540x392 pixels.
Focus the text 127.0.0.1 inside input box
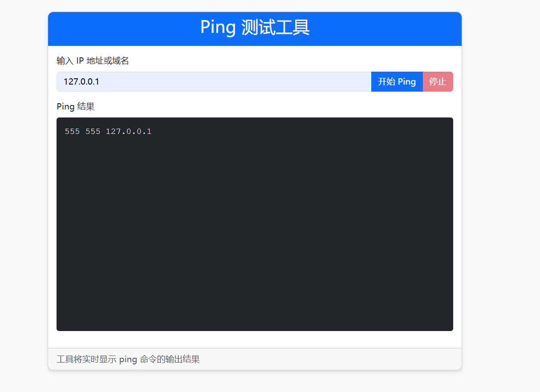click(x=81, y=82)
